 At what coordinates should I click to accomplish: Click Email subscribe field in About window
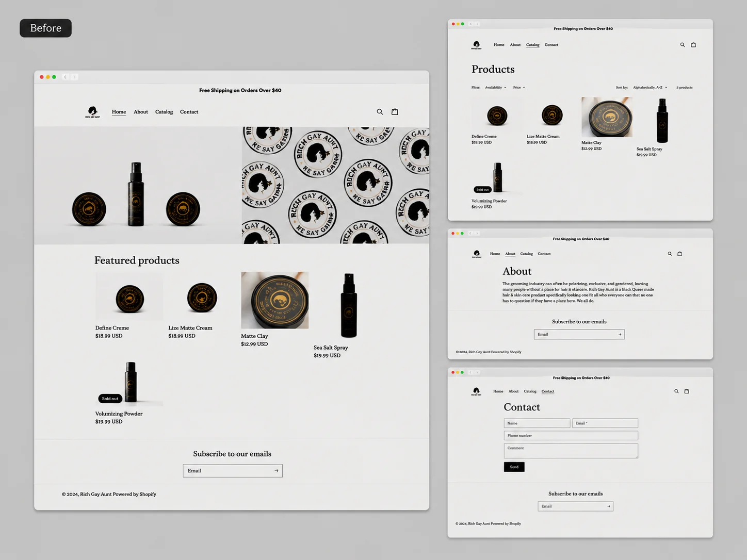579,335
